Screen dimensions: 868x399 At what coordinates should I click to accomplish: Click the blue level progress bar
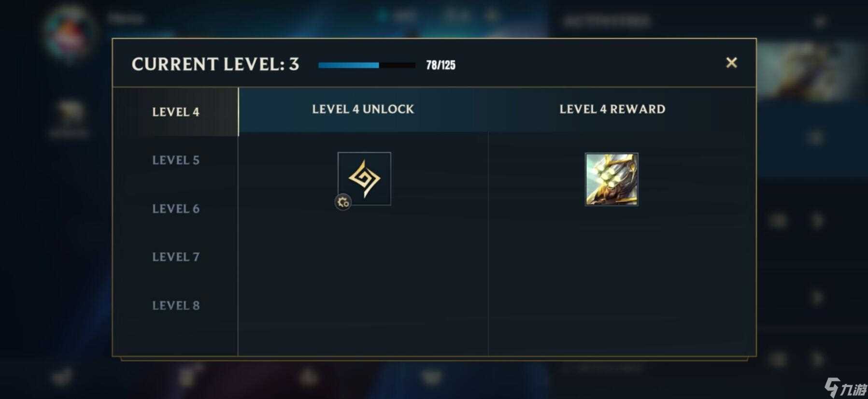point(367,65)
